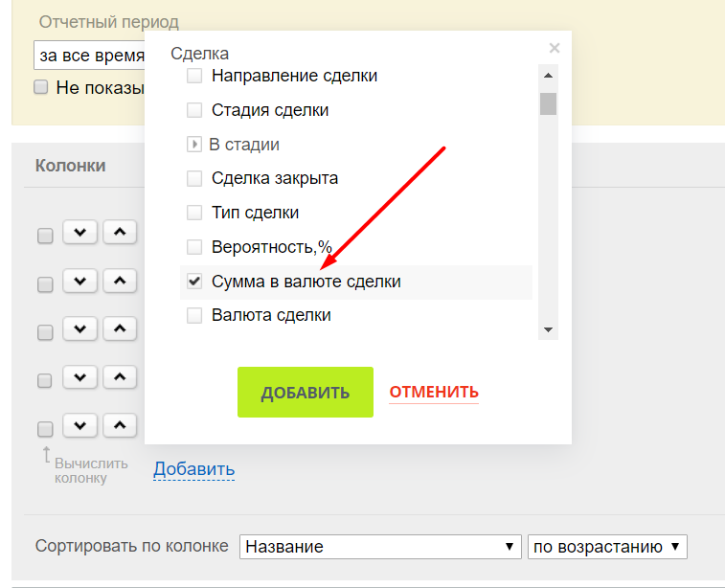Click the Колонки heading
This screenshot has height=588, width=725.
[x=70, y=166]
